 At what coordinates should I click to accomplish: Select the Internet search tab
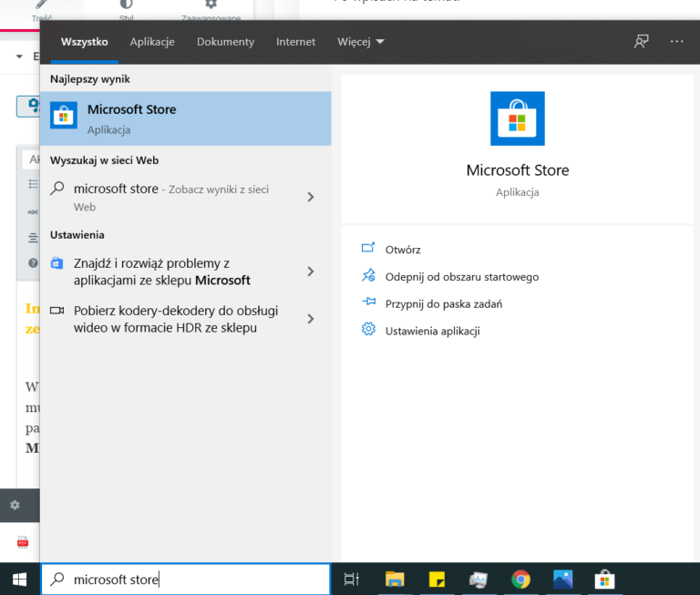(x=295, y=42)
